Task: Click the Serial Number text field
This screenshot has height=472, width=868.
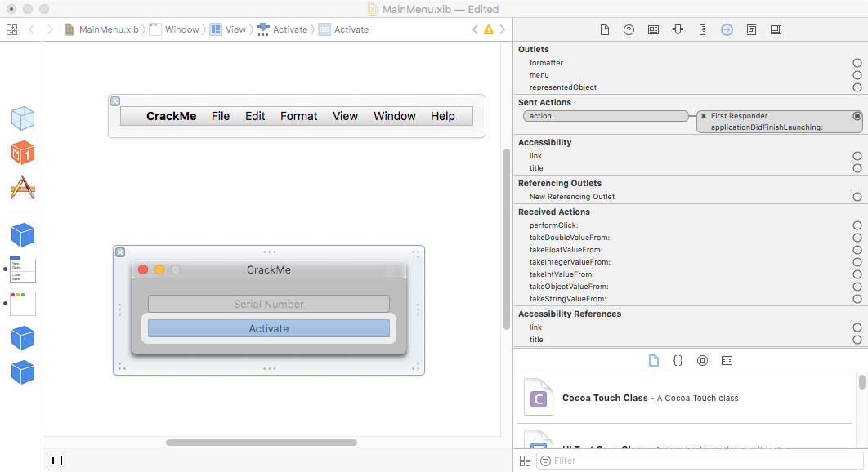Action: pos(268,304)
